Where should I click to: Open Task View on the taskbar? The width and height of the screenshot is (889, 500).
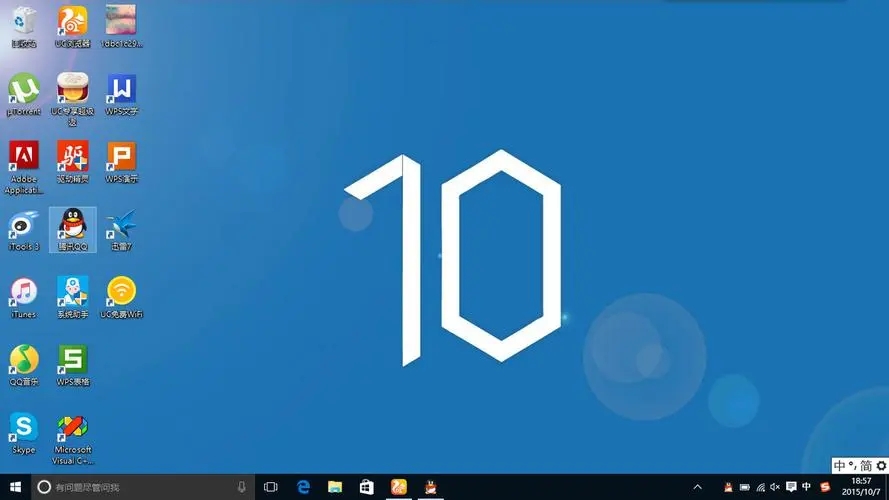click(x=270, y=487)
